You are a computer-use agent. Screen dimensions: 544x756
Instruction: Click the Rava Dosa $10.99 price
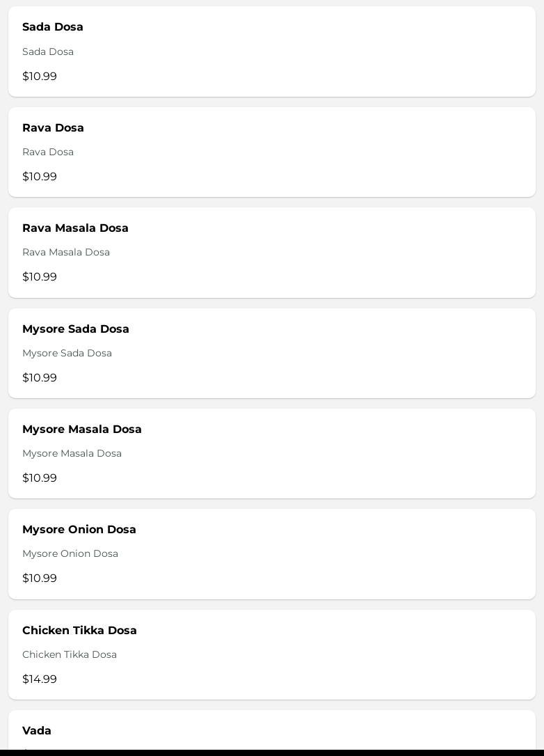(x=40, y=177)
